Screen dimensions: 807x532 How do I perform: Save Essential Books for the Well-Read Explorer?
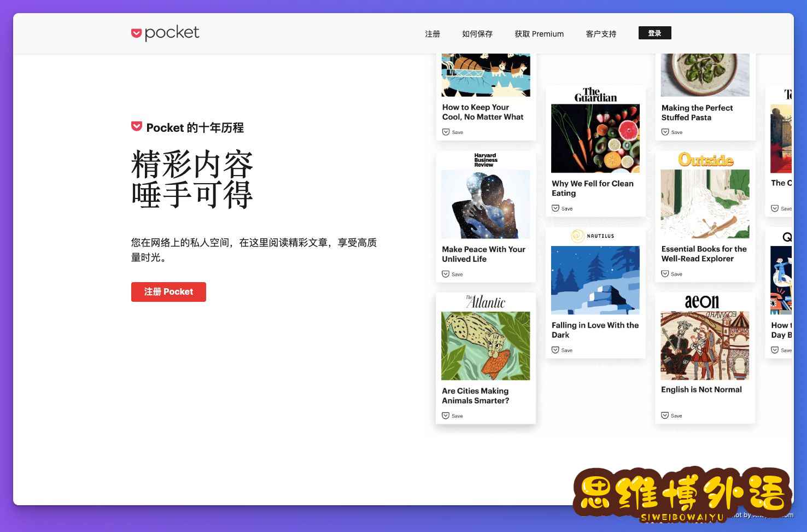[672, 274]
